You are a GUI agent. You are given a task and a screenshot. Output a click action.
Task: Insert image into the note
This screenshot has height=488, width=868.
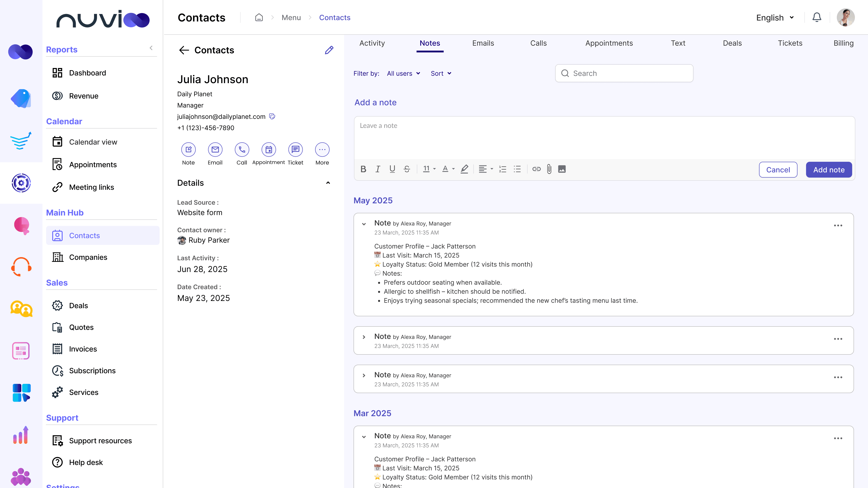click(562, 169)
